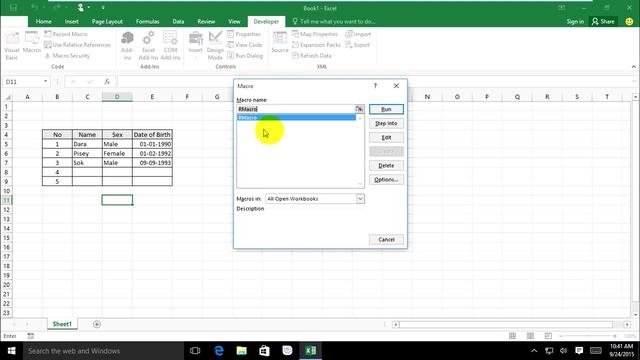The image size is (640, 360).
Task: Open File Explorer from the taskbar
Action: click(x=242, y=351)
